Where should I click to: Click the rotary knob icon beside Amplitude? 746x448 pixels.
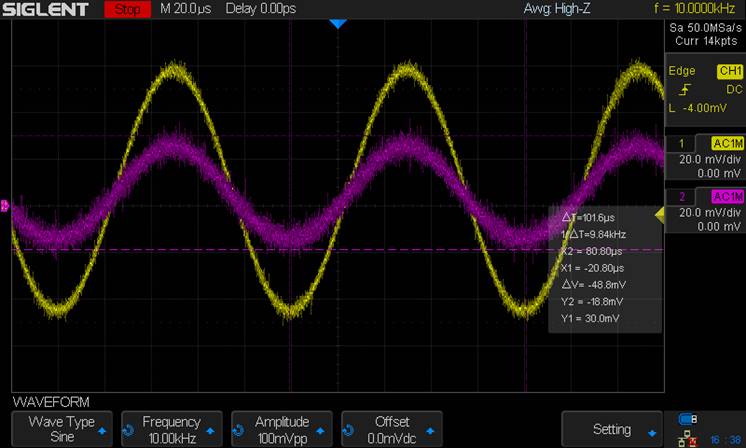239,430
